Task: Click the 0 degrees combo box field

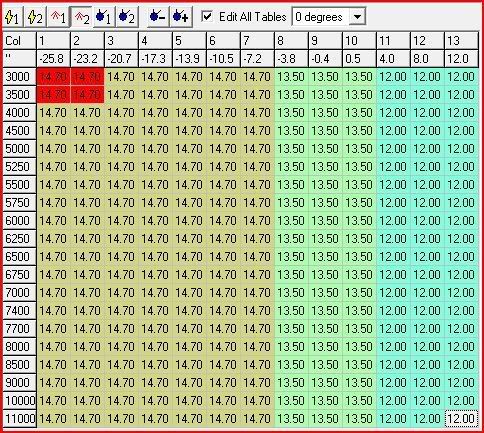Action: pos(328,16)
